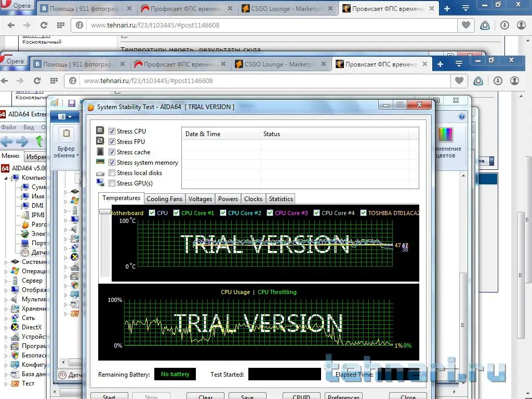
Task: Select the Сервер tree node
Action: (27, 281)
